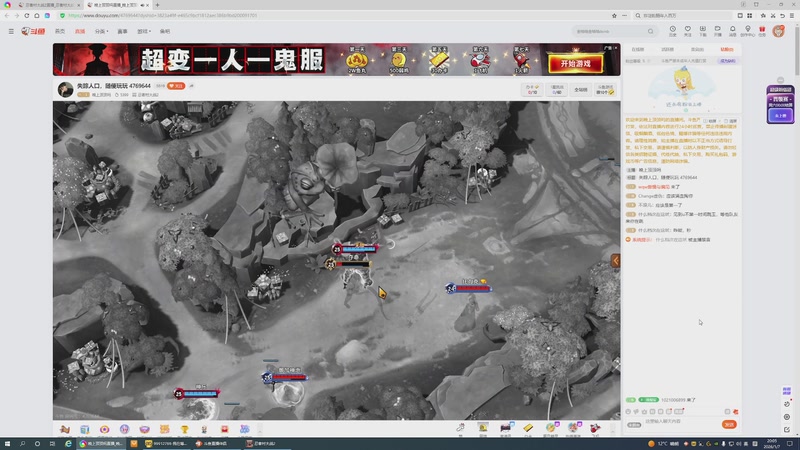Collapse the chat sidebar with the orange arrow
800x450 pixels.
[x=616, y=261]
